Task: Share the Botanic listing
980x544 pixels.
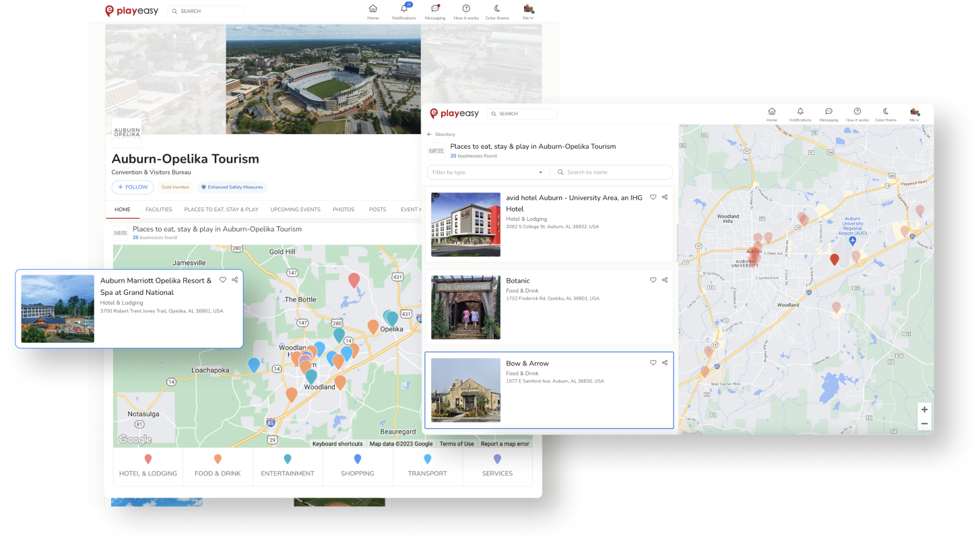Action: click(665, 280)
